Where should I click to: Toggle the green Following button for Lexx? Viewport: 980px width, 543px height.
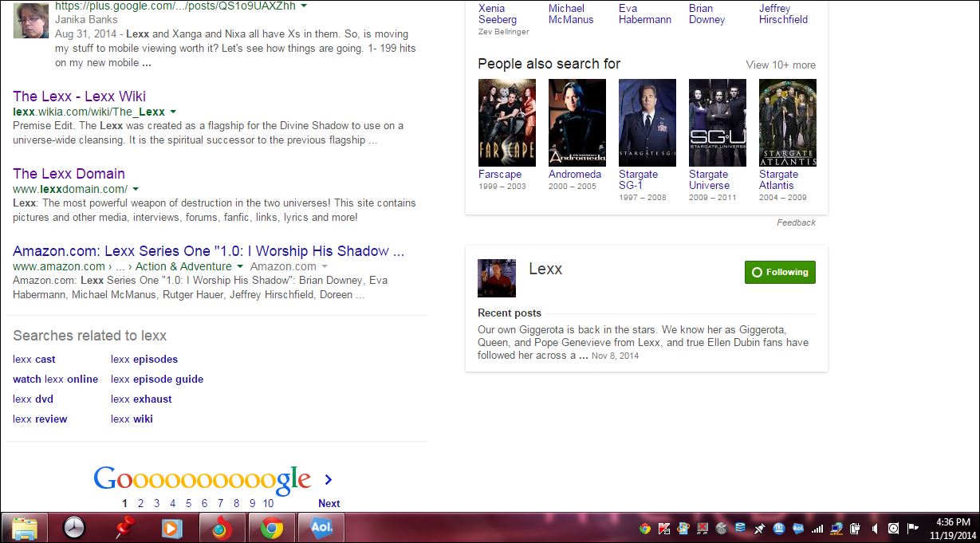click(x=780, y=272)
